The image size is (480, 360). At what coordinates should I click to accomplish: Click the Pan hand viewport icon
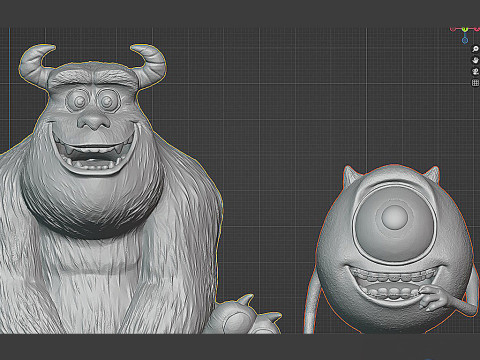475,60
